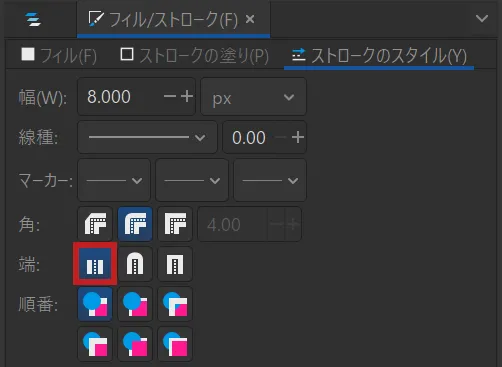The image size is (502, 367).
Task: Increase the dash offset with plus
Action: coord(298,137)
